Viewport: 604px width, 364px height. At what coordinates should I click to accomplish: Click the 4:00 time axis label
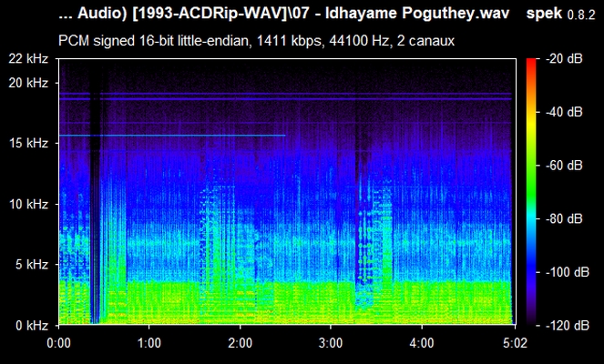click(422, 342)
